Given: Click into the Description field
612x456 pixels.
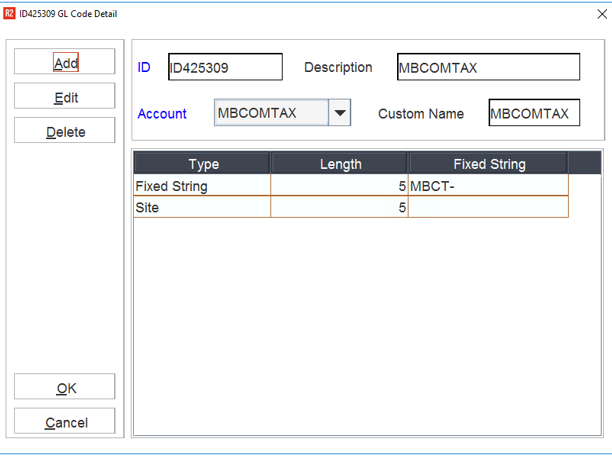Looking at the screenshot, I should [488, 68].
